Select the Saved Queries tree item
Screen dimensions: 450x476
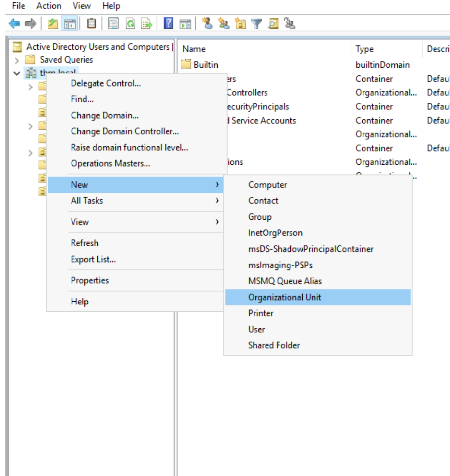(66, 60)
